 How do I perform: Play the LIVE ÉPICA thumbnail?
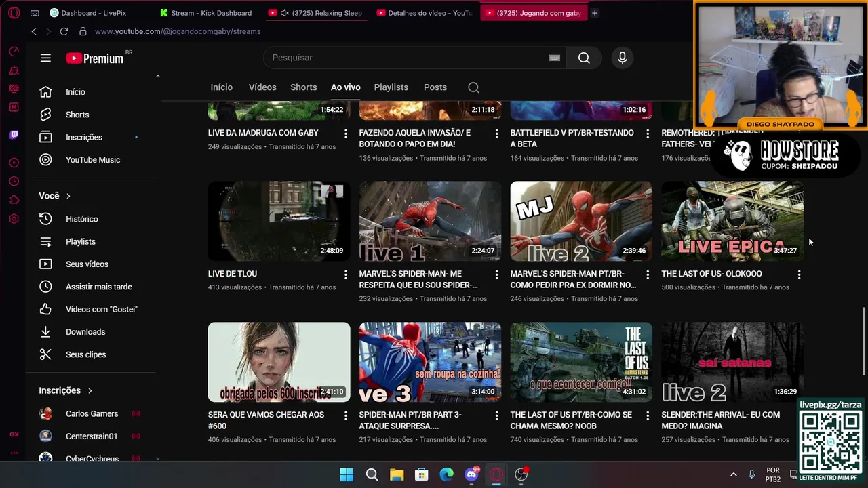(x=732, y=221)
